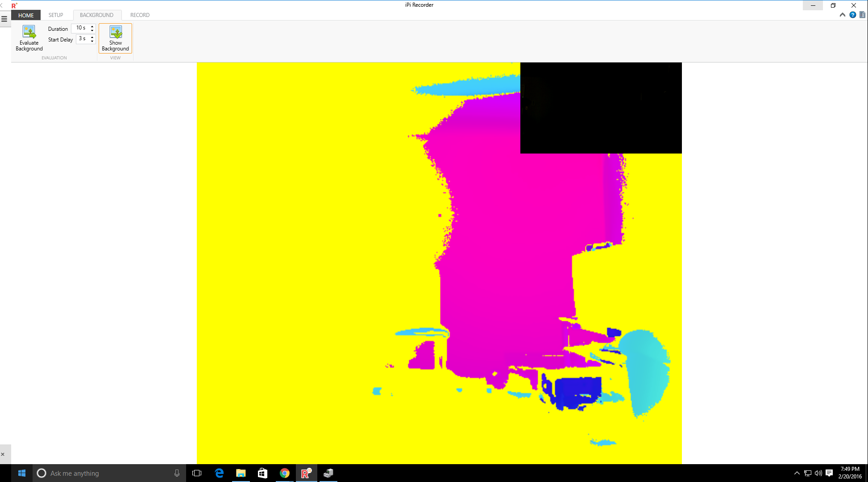
Task: Decrease the Start Delay value
Action: (x=92, y=41)
